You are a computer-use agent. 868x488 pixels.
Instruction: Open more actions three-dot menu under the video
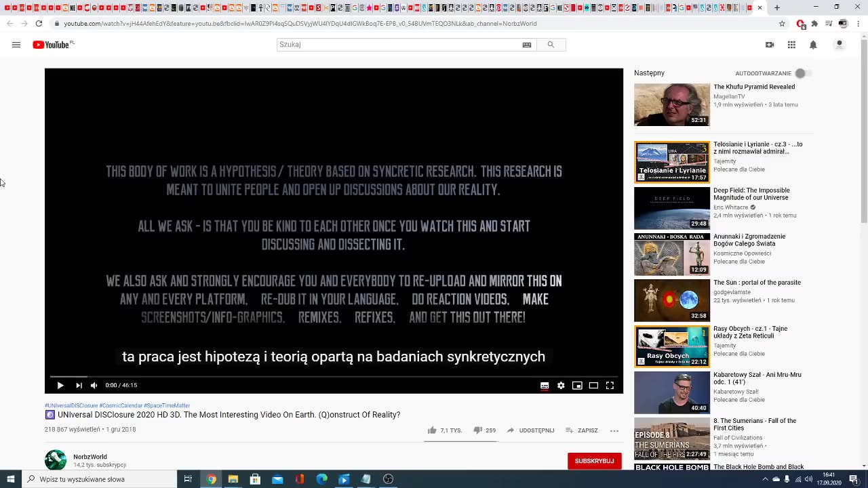[x=614, y=430]
